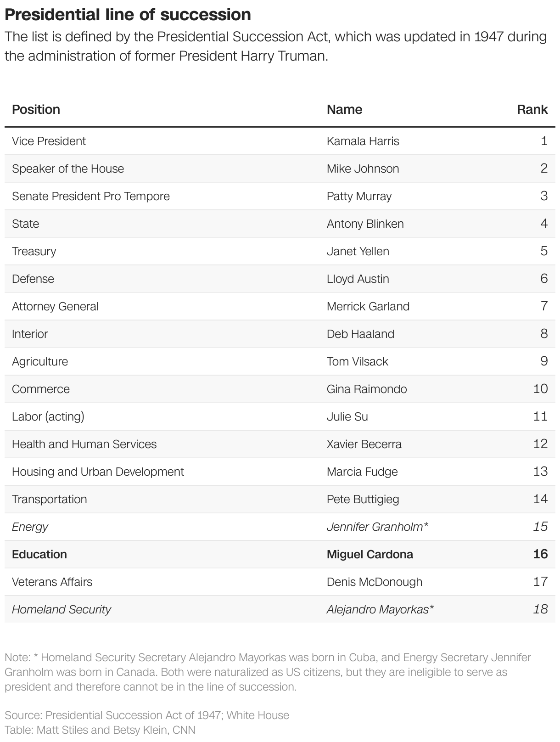Click Senate President Pro Tempore position
This screenshot has height=742, width=560.
coord(91,196)
